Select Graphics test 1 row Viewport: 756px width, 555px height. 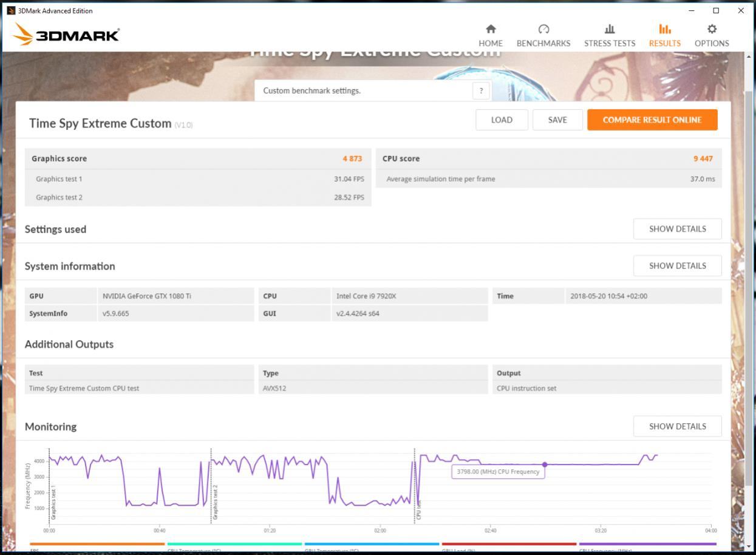pyautogui.click(x=198, y=179)
